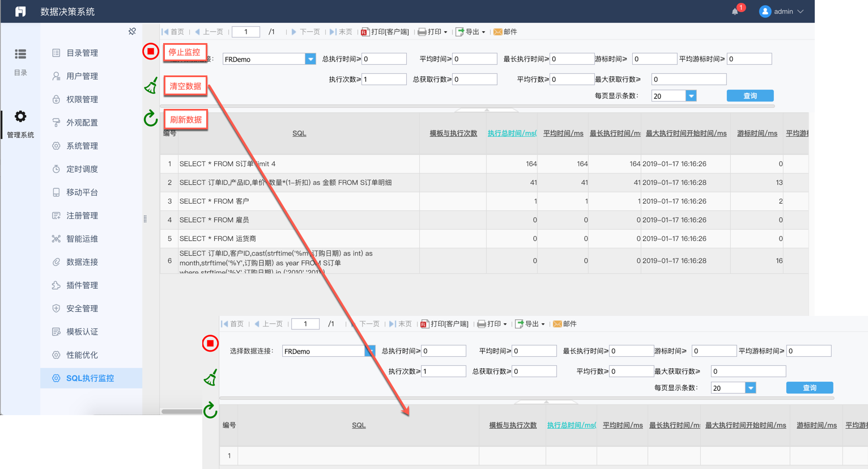Open the 目录 list icon in left rail
The image size is (868, 469).
20,54
